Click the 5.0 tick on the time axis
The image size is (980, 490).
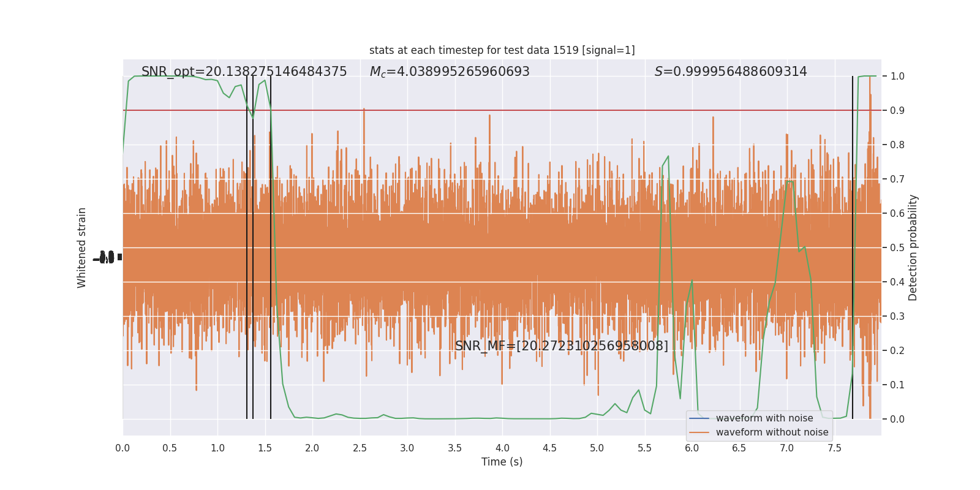[x=597, y=448]
